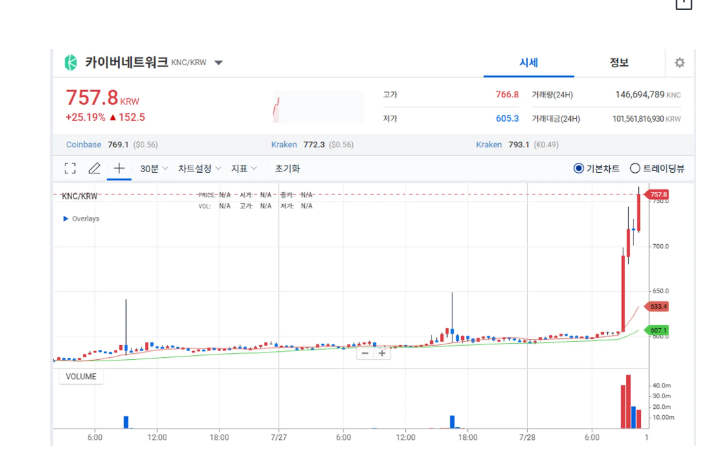The image size is (716, 465).
Task: Click the Kyber Network coin logo
Action: click(x=71, y=63)
